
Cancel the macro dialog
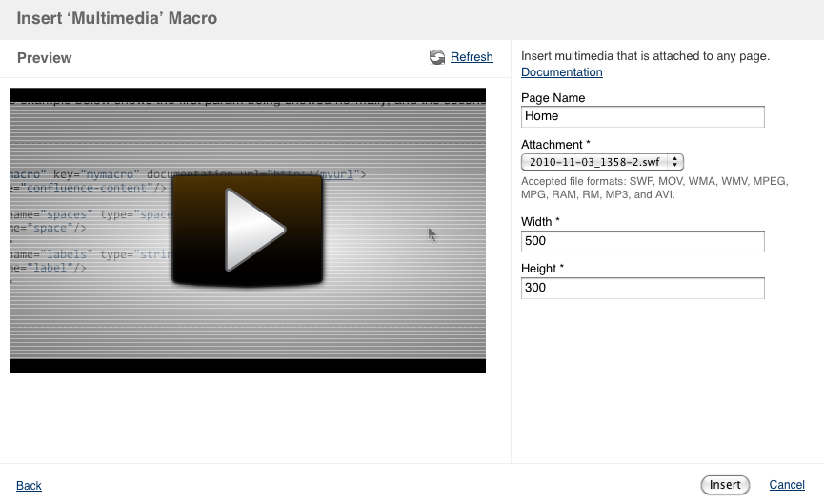[787, 485]
